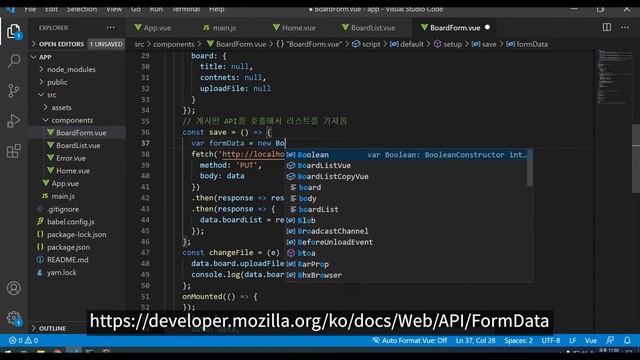
Task: Open the Help menu
Action: click(216, 9)
